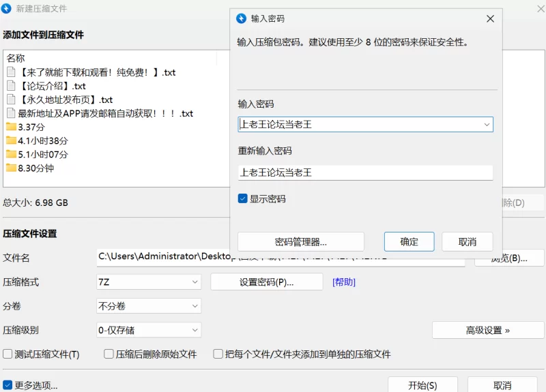Click the 8.30分钟 folder icon
This screenshot has width=546, height=392.
tap(11, 168)
